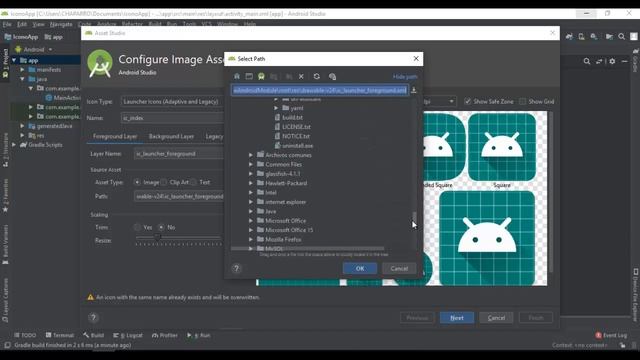Viewport: 640px width, 360px height.
Task: Expand Mozilla Firefox folder
Action: pyautogui.click(x=251, y=240)
